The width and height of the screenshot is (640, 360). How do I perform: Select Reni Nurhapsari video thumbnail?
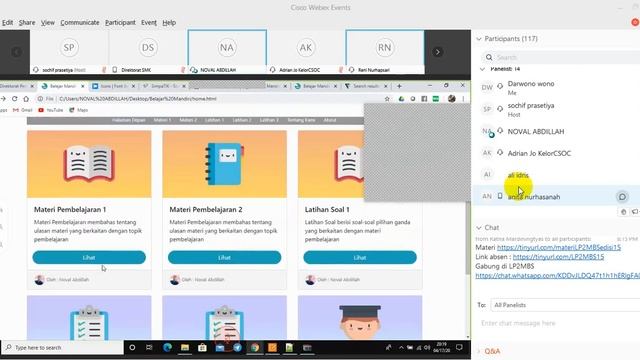tap(384, 52)
